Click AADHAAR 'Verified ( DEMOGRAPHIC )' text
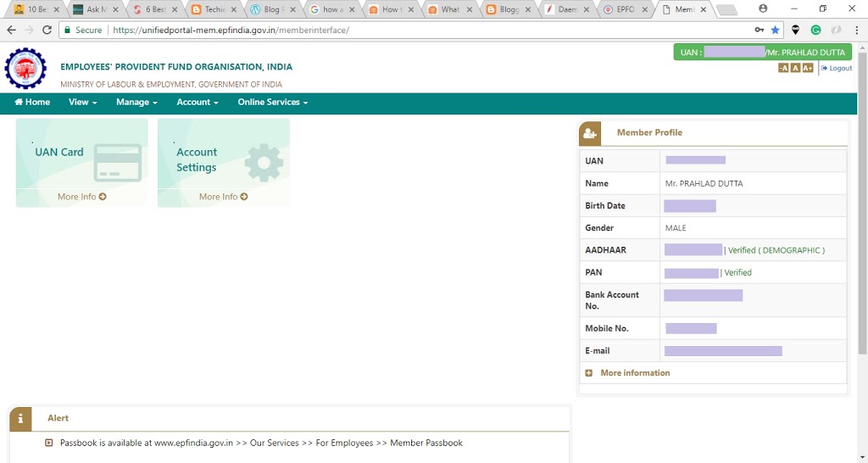The image size is (868, 463). 776,250
